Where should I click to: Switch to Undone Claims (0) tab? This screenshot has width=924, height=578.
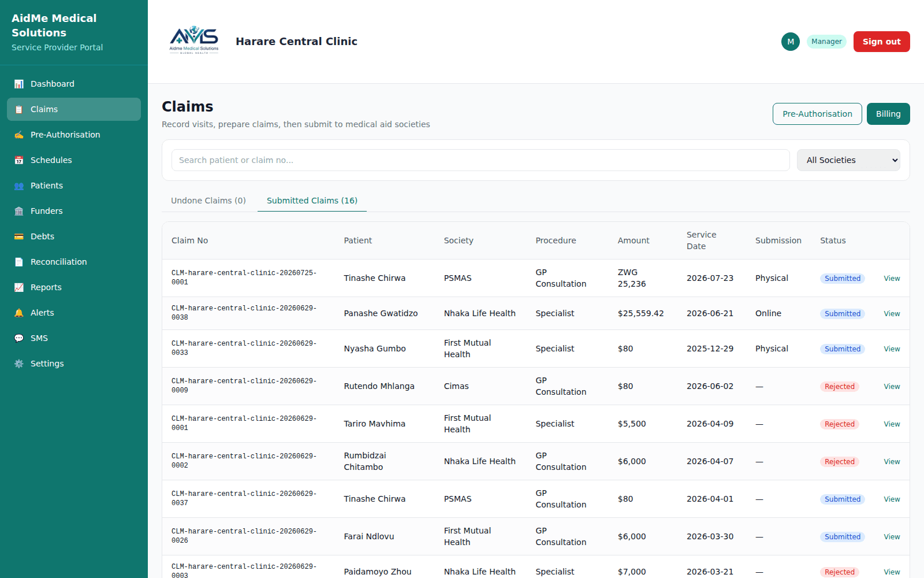click(x=208, y=201)
